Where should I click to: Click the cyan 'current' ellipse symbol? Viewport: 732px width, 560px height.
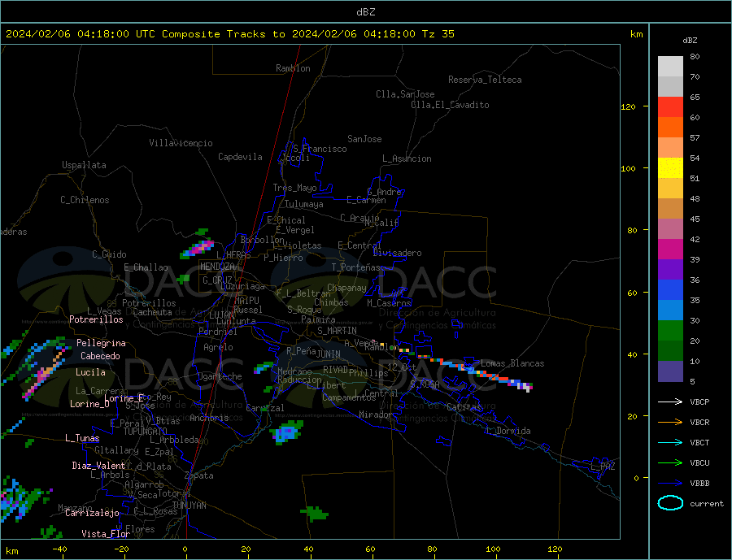(x=670, y=503)
